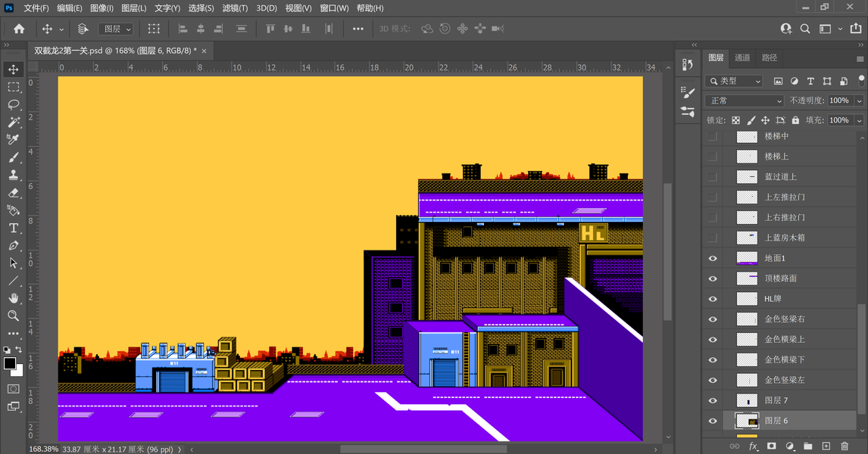Image resolution: width=868 pixels, height=454 pixels.
Task: Select the Path Selection tool
Action: (x=14, y=263)
